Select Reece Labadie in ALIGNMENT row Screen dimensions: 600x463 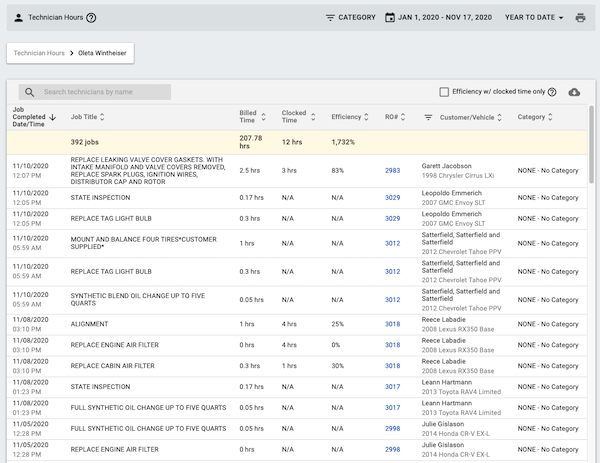pyautogui.click(x=443, y=320)
